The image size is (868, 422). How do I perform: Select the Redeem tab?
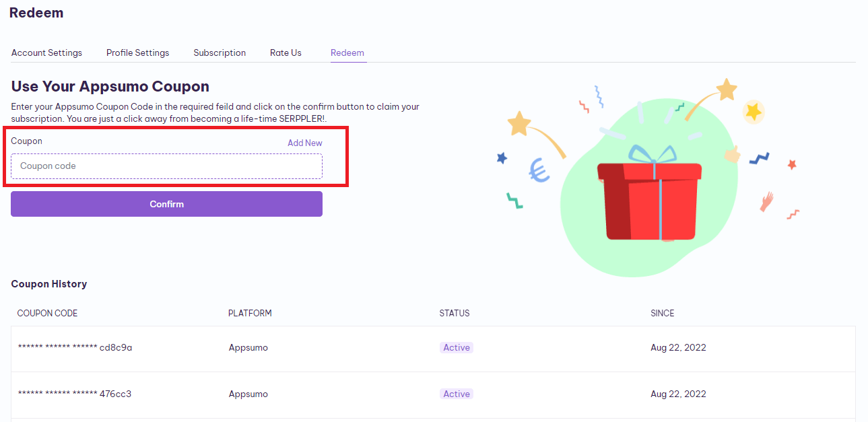coord(347,52)
